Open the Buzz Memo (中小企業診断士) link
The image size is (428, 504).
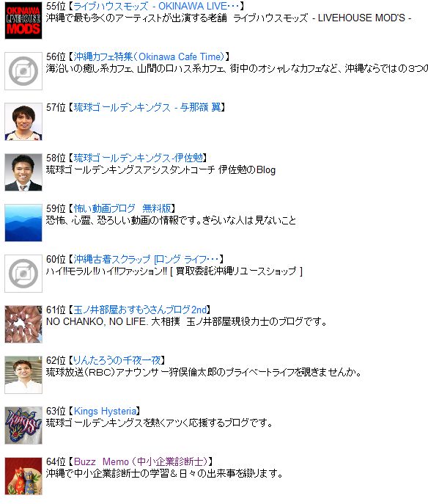click(141, 461)
